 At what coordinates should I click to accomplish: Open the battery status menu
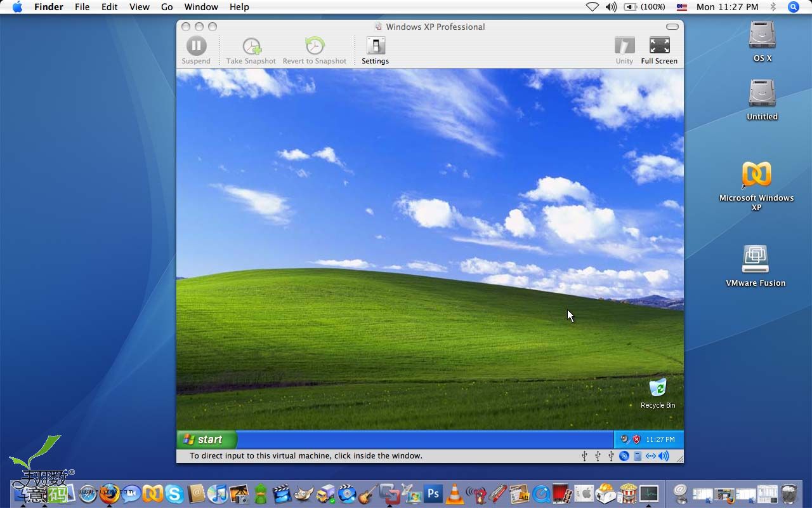click(x=645, y=7)
